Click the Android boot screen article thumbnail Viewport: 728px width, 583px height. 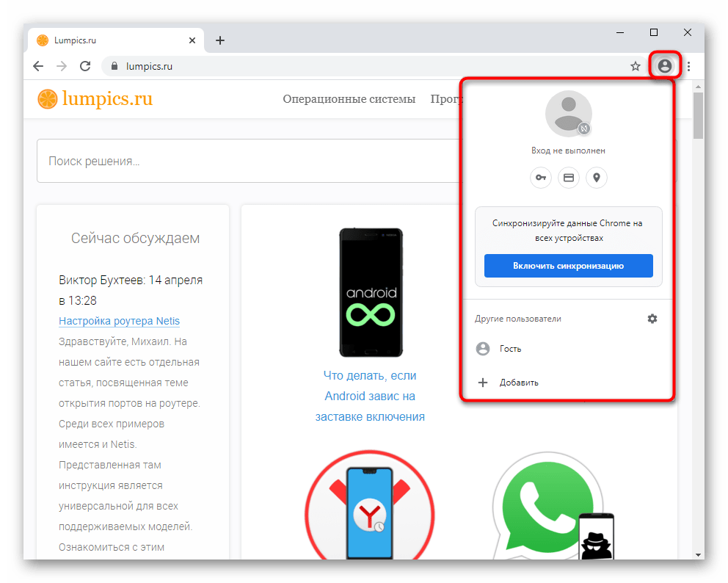click(x=371, y=292)
